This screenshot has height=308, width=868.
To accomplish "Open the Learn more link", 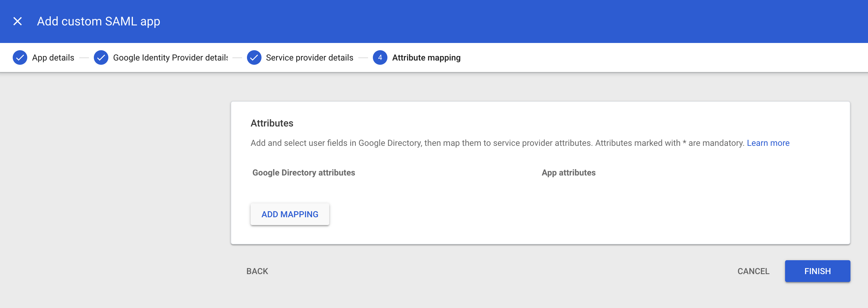I will click(x=768, y=143).
